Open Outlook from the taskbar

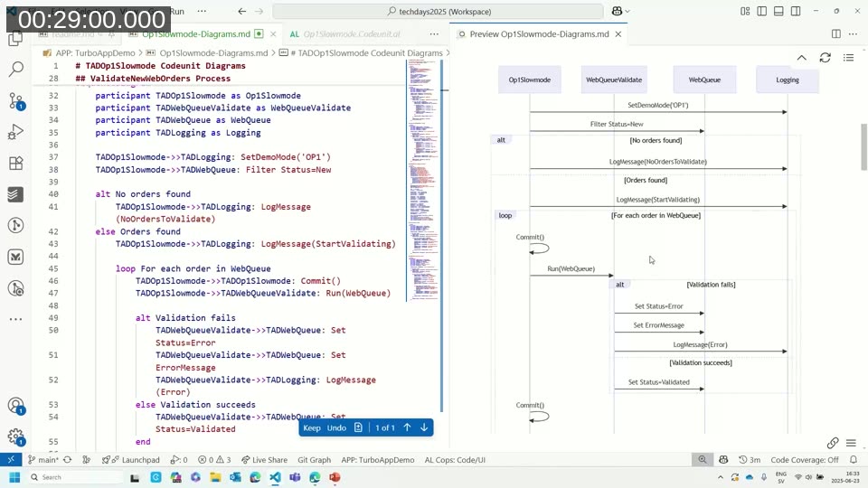pos(235,477)
